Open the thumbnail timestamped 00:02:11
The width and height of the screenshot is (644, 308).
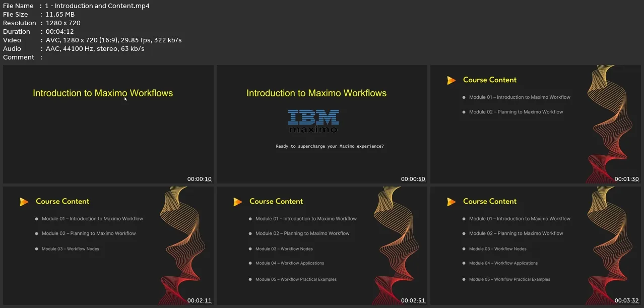(x=108, y=245)
